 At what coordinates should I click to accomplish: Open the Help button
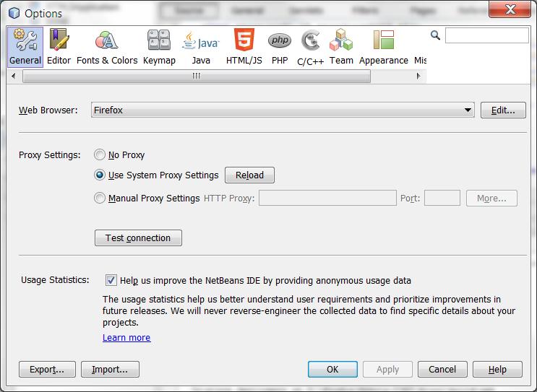click(497, 370)
